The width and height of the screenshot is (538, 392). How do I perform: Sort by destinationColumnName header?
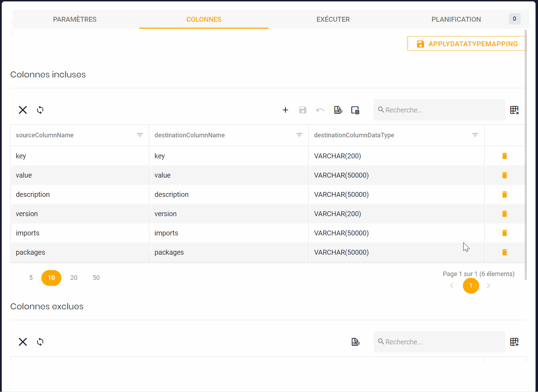(x=189, y=135)
